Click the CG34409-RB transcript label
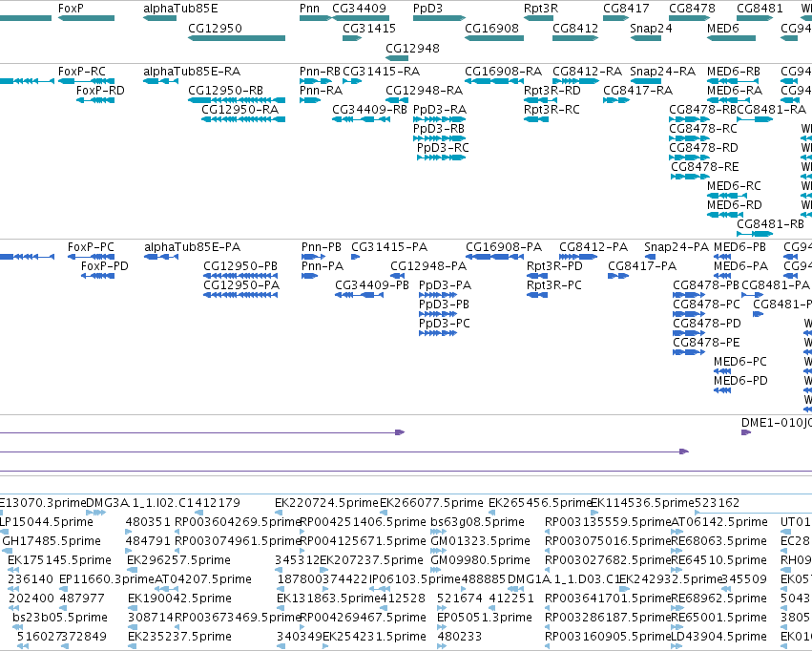The width and height of the screenshot is (812, 651). pos(370,109)
